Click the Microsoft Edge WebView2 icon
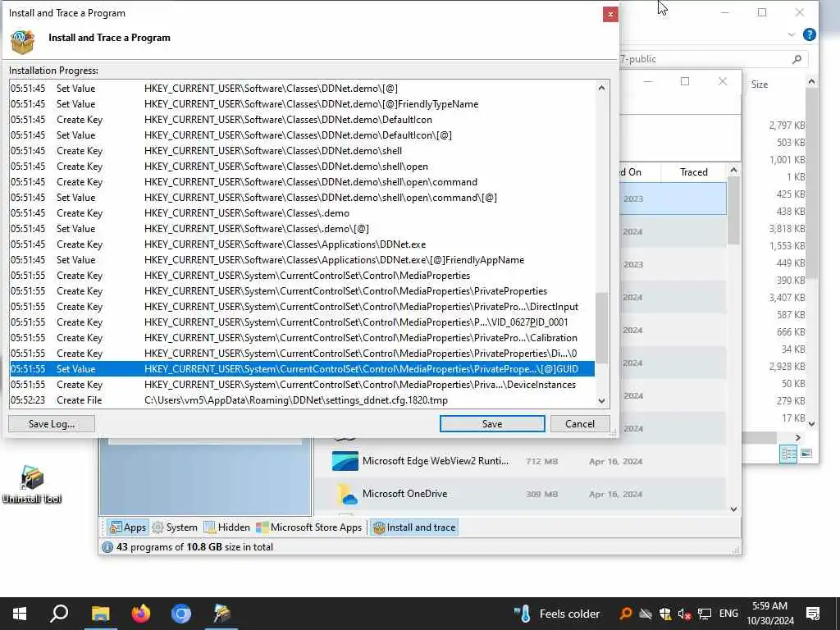Viewport: 840px width, 630px height. [x=345, y=461]
